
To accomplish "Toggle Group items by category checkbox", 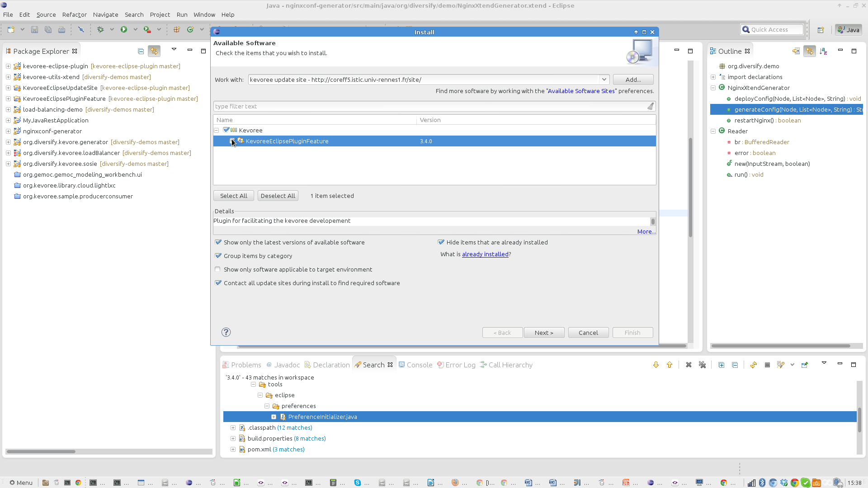I will pos(218,256).
